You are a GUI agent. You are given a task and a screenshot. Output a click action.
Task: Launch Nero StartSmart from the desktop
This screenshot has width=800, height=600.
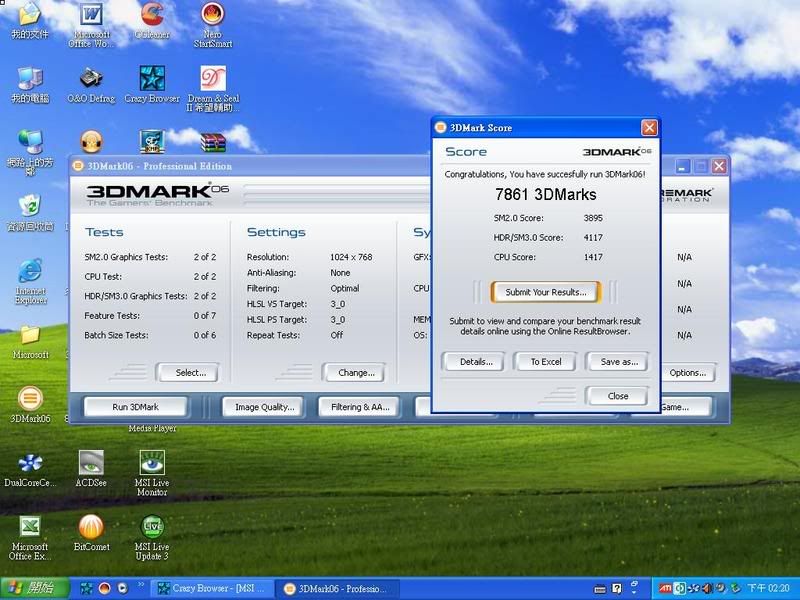click(x=212, y=14)
